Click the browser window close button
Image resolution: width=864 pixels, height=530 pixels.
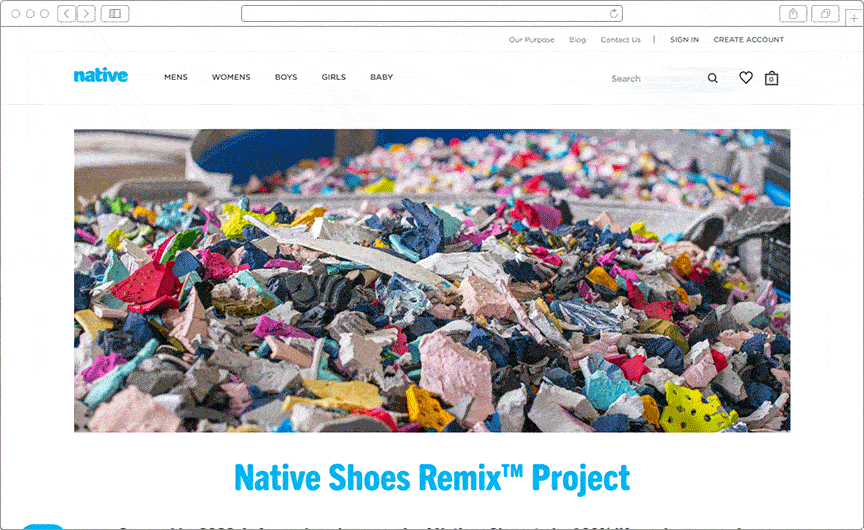(16, 13)
